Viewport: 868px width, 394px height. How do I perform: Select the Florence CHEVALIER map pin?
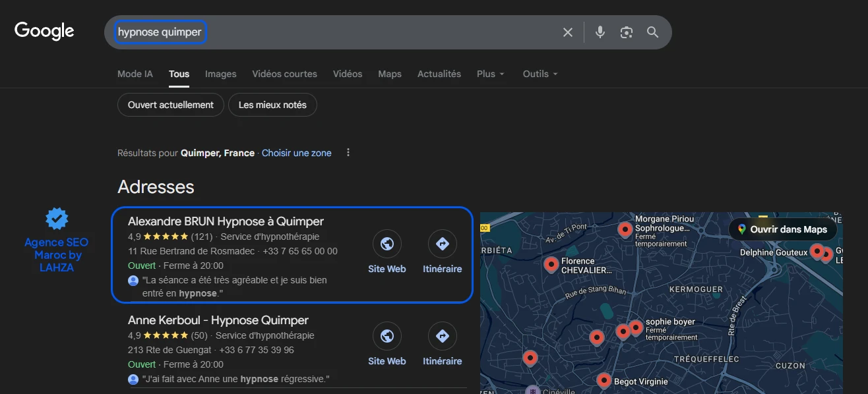pos(551,265)
